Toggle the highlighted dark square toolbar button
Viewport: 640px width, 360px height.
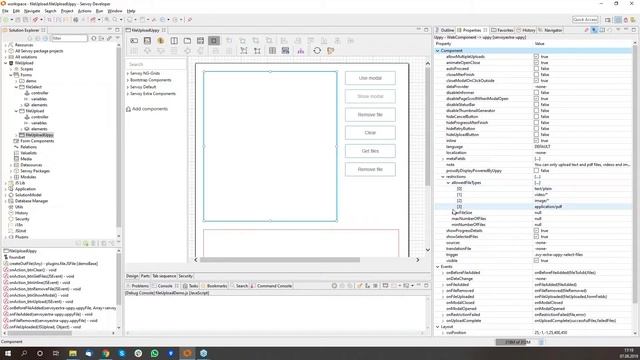(x=214, y=41)
